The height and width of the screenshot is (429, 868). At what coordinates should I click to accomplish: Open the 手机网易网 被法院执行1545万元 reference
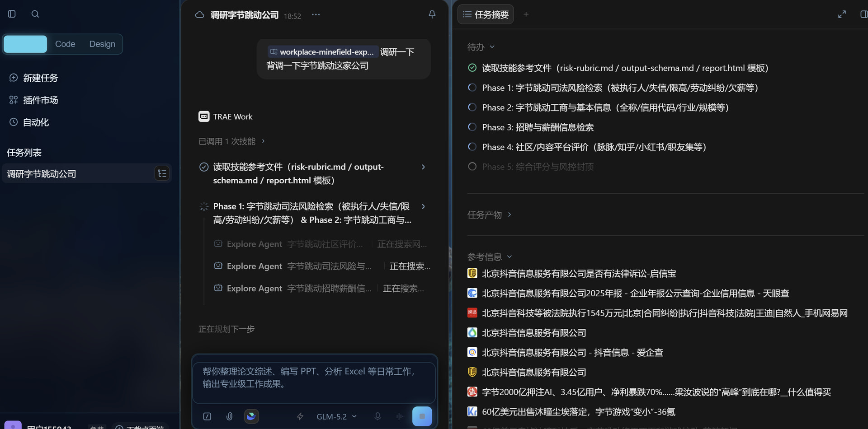pyautogui.click(x=657, y=313)
